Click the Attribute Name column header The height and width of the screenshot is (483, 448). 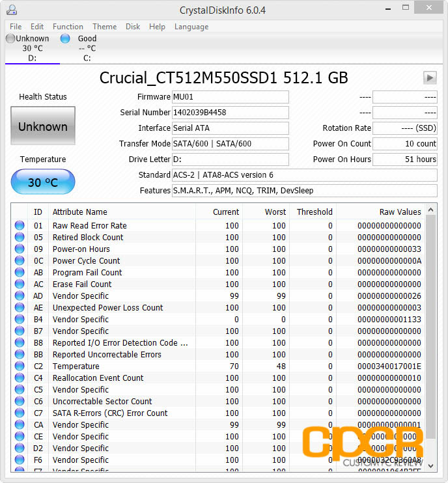coord(122,212)
